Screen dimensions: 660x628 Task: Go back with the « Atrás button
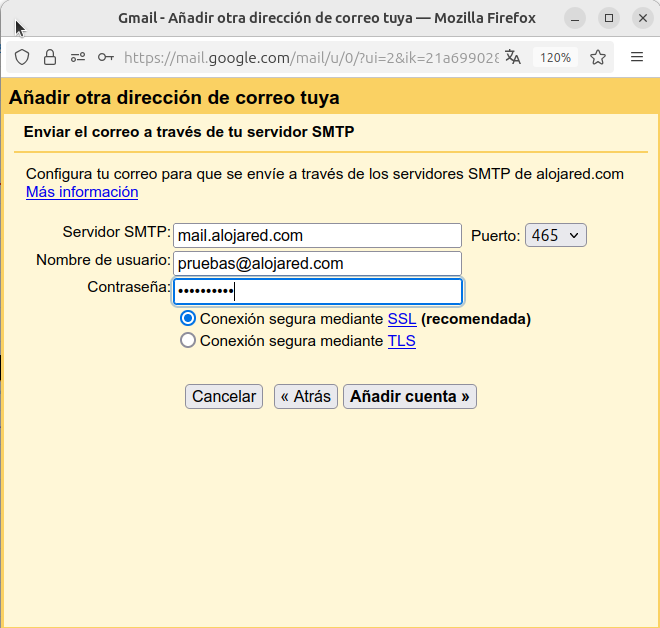(x=306, y=396)
